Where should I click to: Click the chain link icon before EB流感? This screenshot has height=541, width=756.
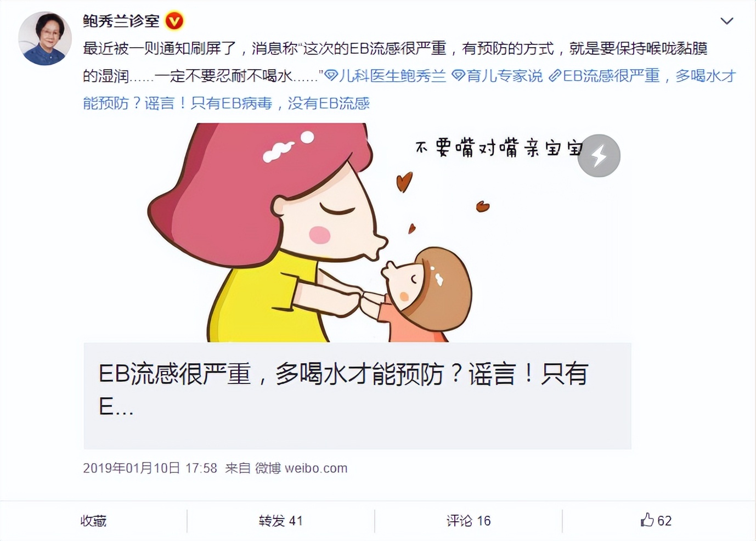[x=555, y=76]
